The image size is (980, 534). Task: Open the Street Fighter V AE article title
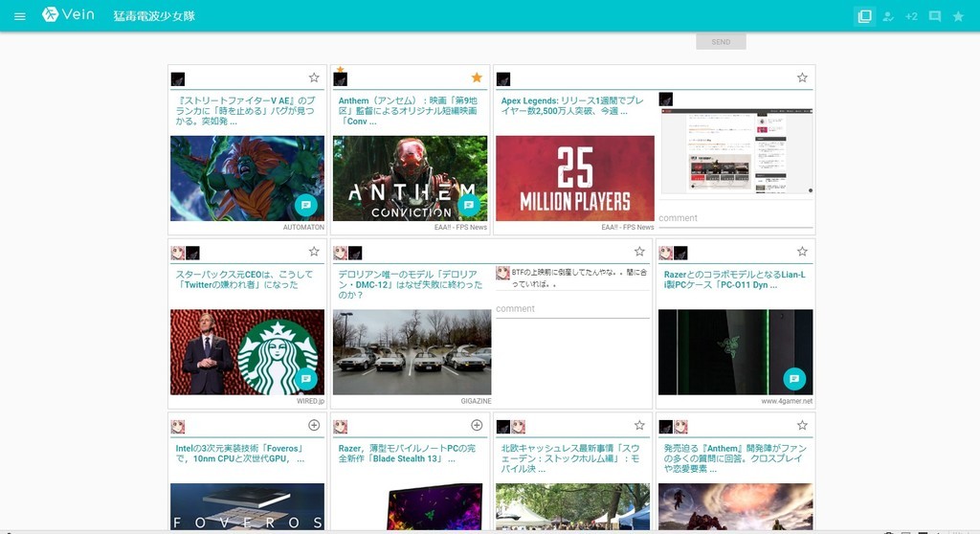246,111
